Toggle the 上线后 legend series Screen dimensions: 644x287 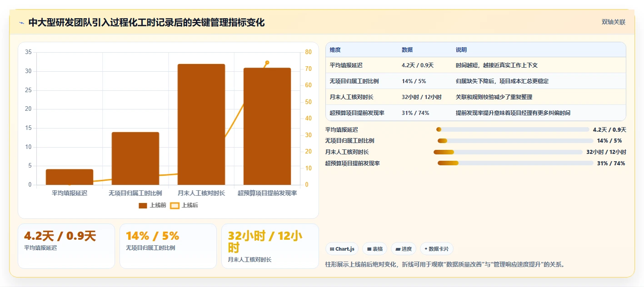pyautogui.click(x=184, y=205)
